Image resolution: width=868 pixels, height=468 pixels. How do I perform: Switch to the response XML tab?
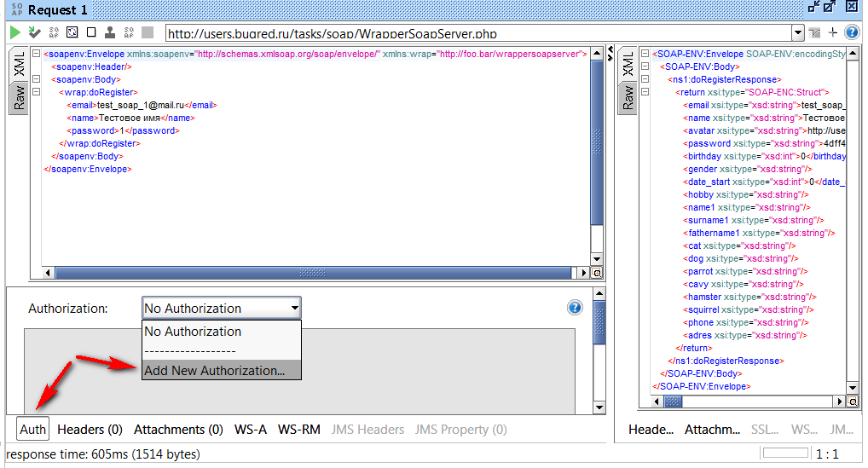(x=628, y=64)
